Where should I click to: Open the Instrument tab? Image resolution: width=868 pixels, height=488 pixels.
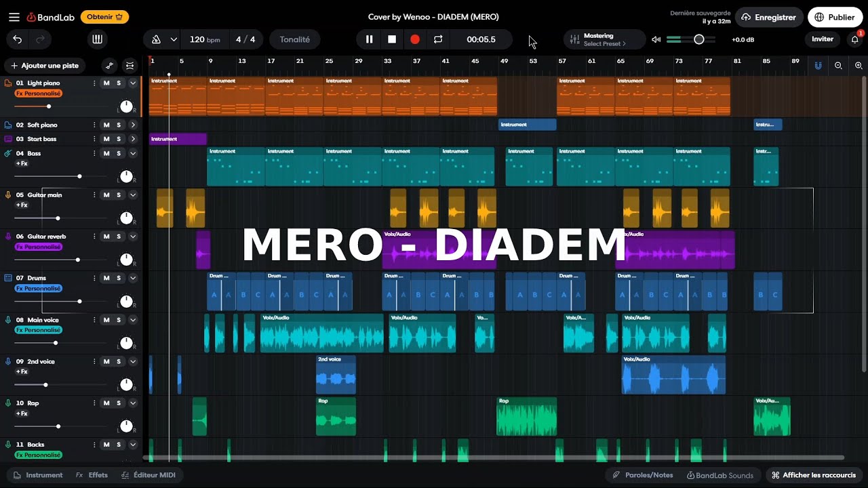(38, 475)
